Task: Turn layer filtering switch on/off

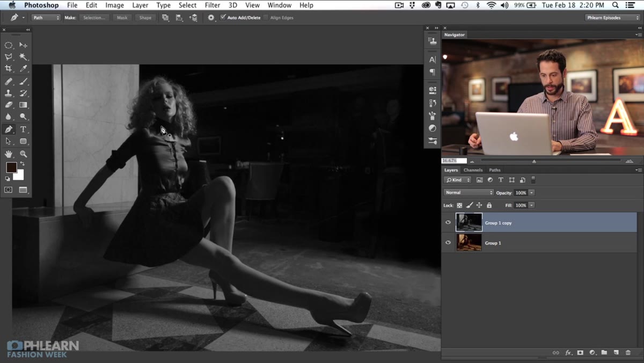Action: pyautogui.click(x=533, y=180)
